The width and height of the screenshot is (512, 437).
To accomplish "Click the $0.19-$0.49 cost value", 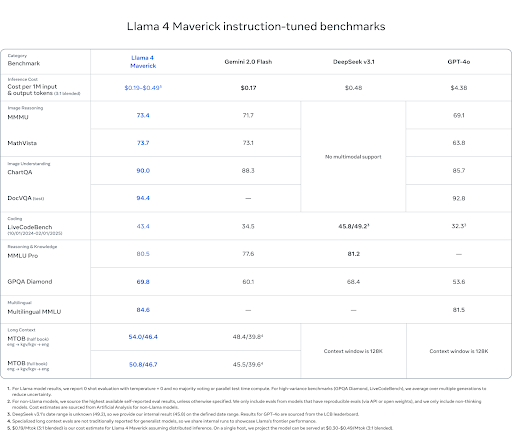I will (143, 88).
